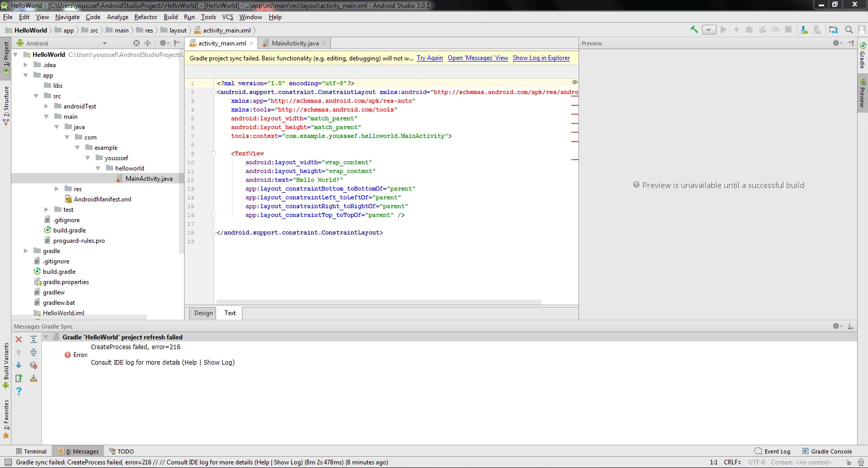Click Open 'Messages' View link
868x468 pixels.
click(478, 58)
